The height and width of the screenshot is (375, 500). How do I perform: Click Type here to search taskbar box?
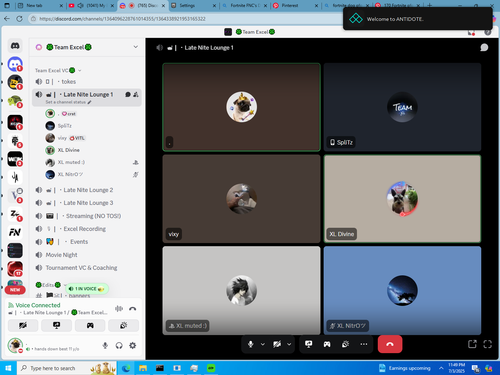point(67,368)
